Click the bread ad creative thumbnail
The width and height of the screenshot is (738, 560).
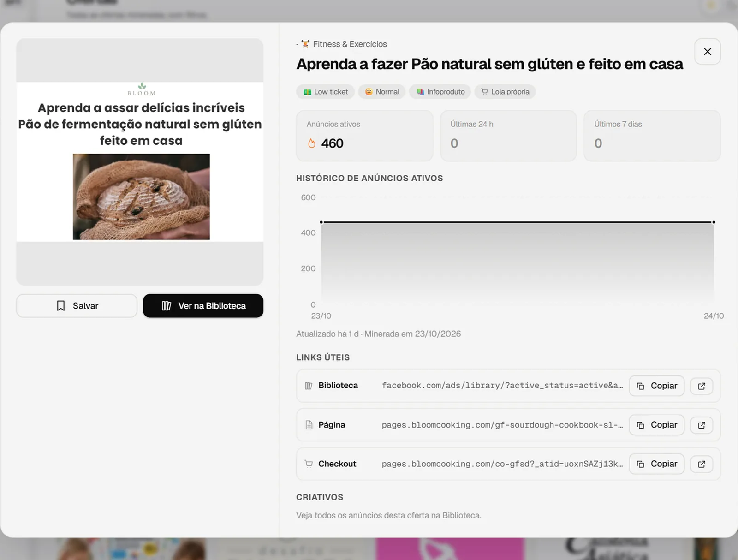[x=141, y=197]
